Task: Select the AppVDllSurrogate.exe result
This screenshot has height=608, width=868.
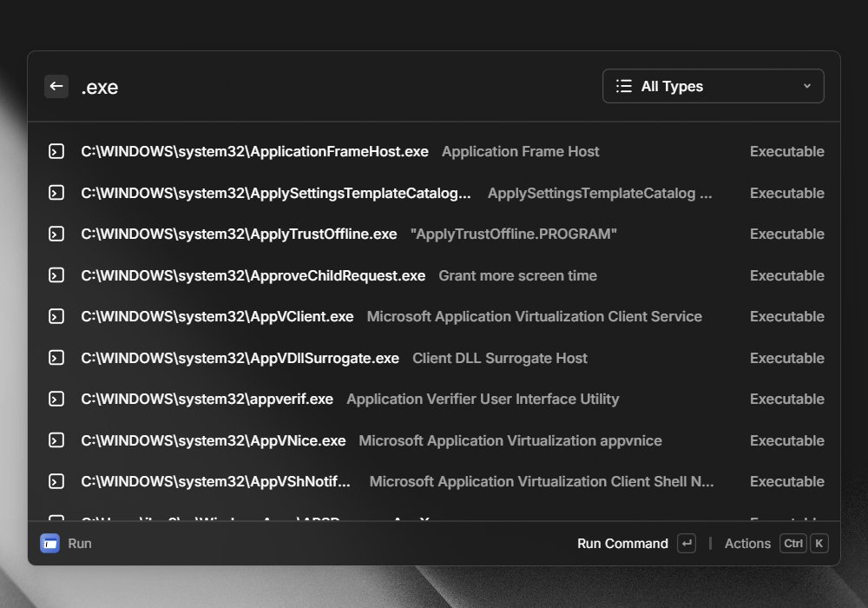Action: pos(434,358)
